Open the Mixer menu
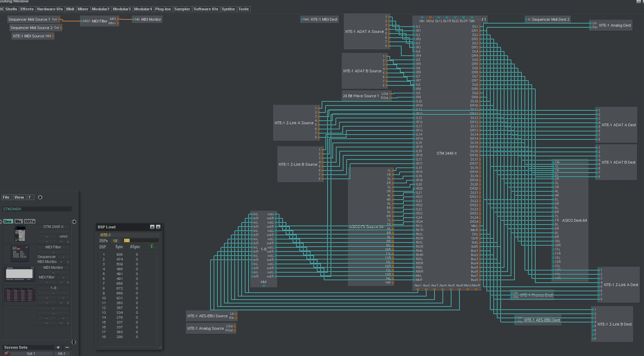 point(83,9)
